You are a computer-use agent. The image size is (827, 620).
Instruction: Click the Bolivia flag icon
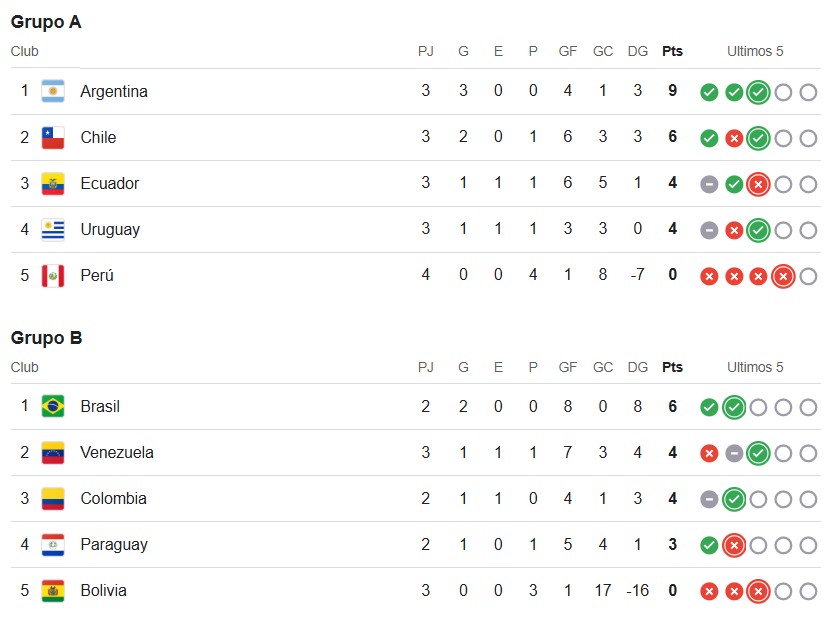[53, 590]
